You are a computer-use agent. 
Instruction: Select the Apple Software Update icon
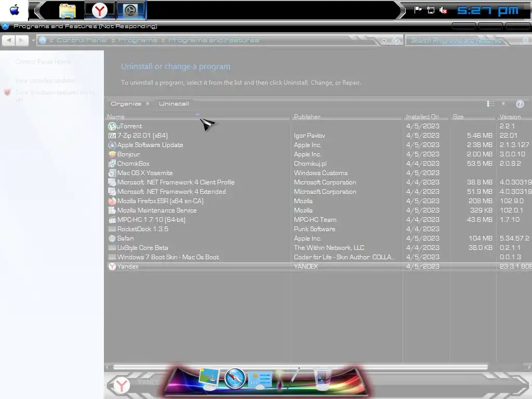click(112, 145)
